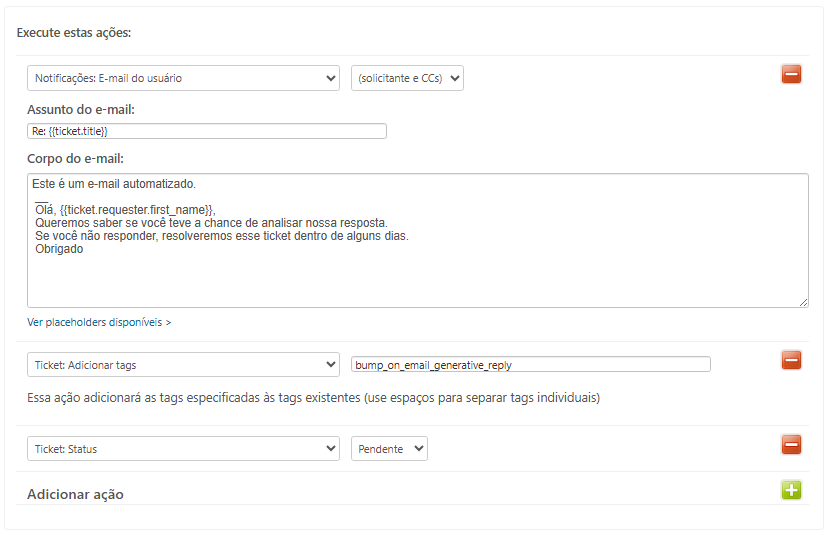Screen dimensions: 829x535
Task: Click the Assunto do e-mail label
Action: (81, 109)
